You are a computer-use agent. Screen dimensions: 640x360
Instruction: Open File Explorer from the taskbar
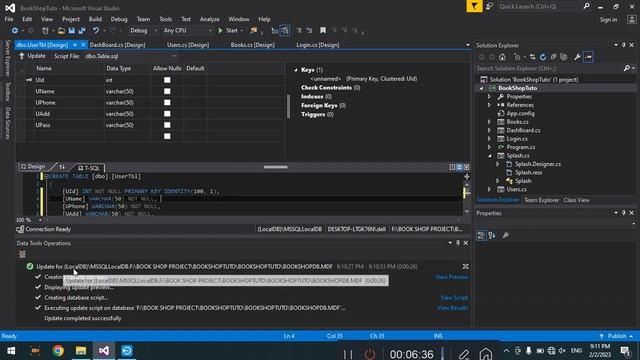coord(81,351)
